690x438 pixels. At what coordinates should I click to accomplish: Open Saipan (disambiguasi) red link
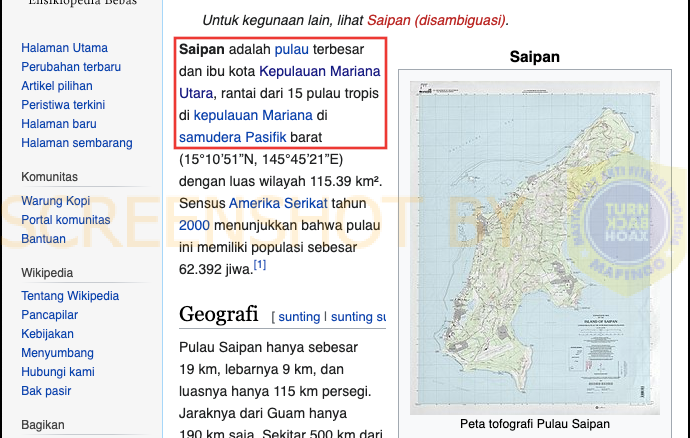436,20
